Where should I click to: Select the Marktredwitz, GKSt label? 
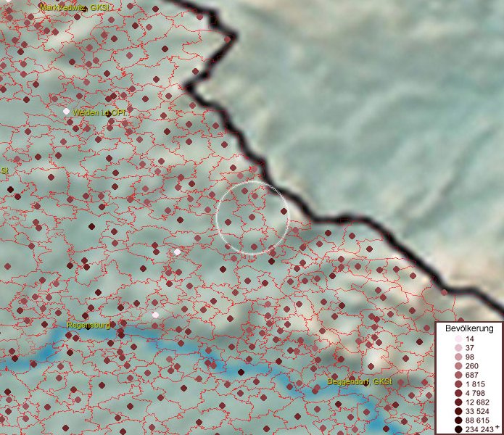point(73,7)
